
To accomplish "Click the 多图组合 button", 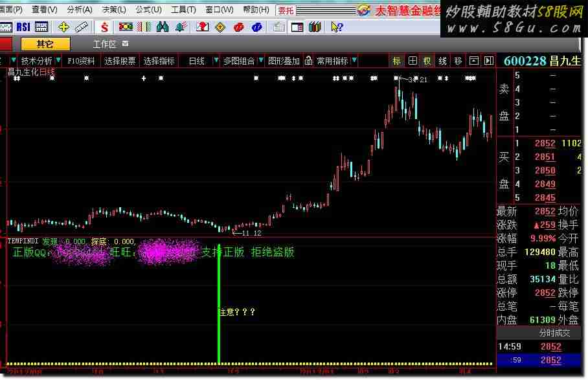I will pos(238,61).
